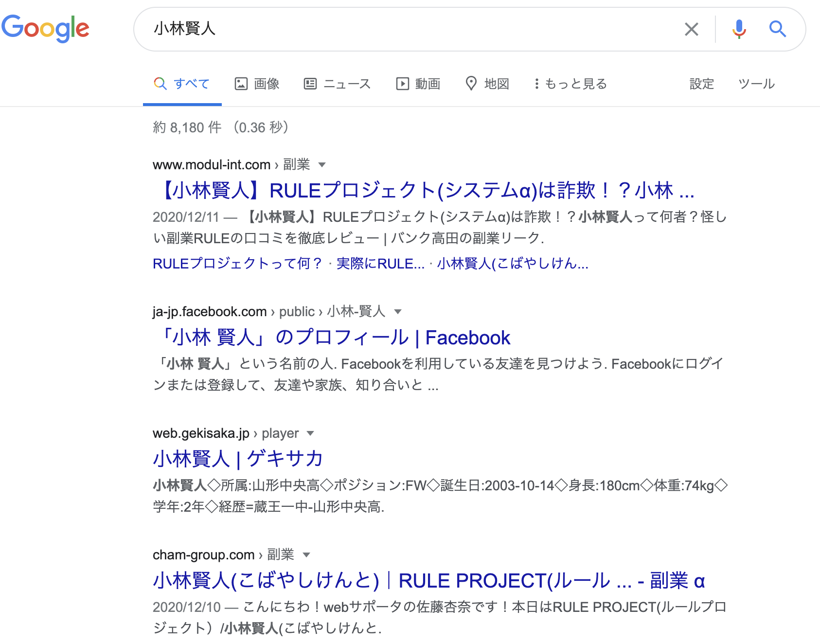
Task: Click the cham-group.com URL text
Action: point(204,555)
